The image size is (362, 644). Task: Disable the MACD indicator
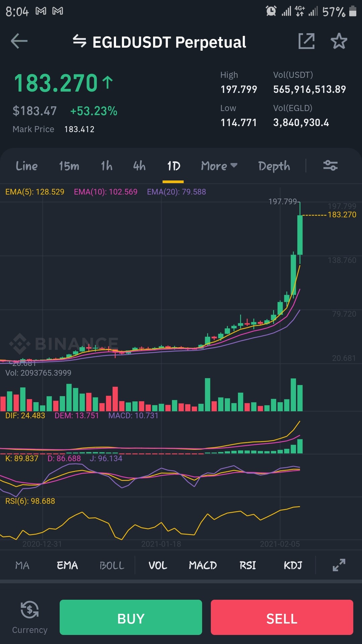(203, 566)
